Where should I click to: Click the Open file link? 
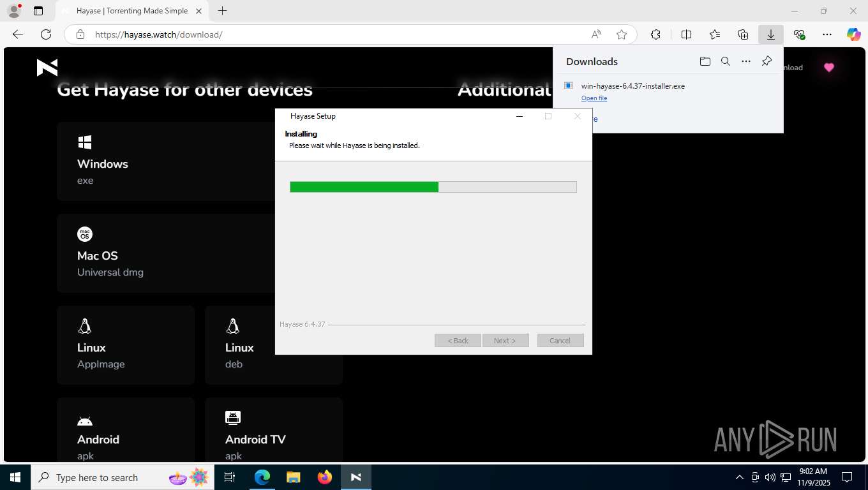click(x=594, y=98)
